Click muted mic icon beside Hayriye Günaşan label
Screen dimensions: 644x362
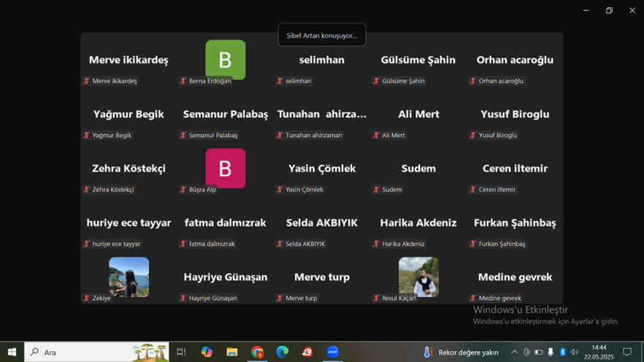[183, 298]
